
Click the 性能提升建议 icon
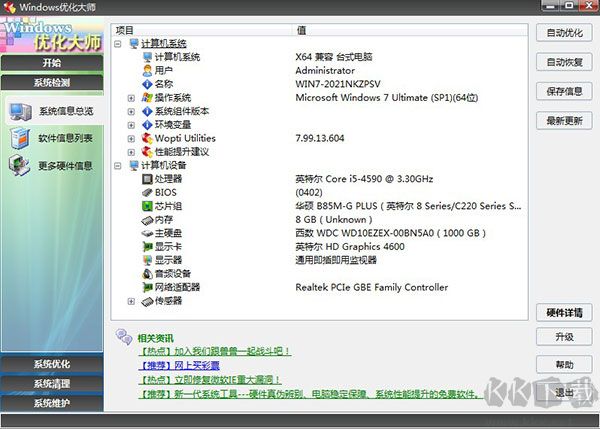147,152
